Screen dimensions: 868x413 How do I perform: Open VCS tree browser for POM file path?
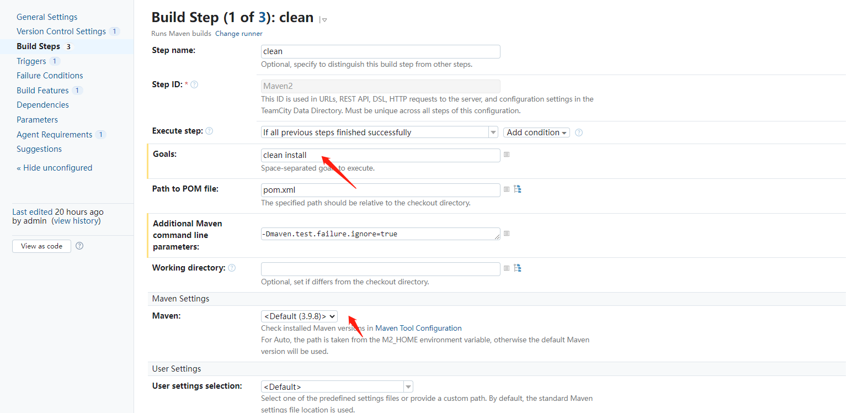coord(518,189)
